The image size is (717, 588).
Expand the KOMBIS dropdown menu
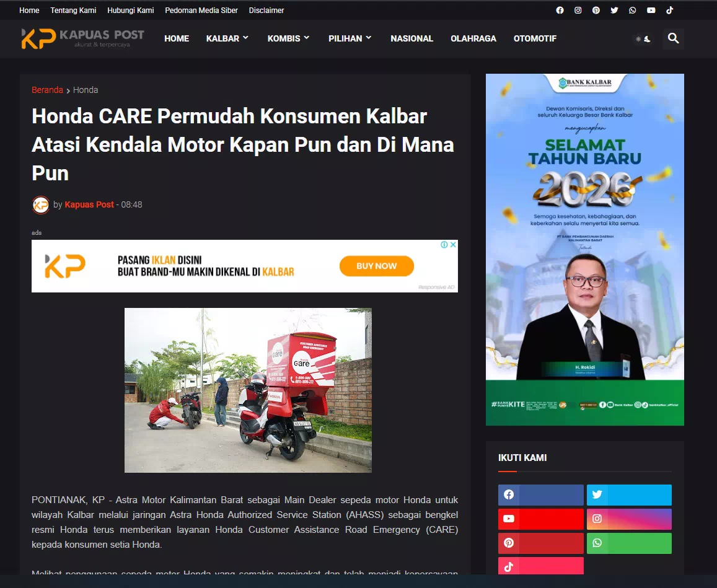click(289, 38)
